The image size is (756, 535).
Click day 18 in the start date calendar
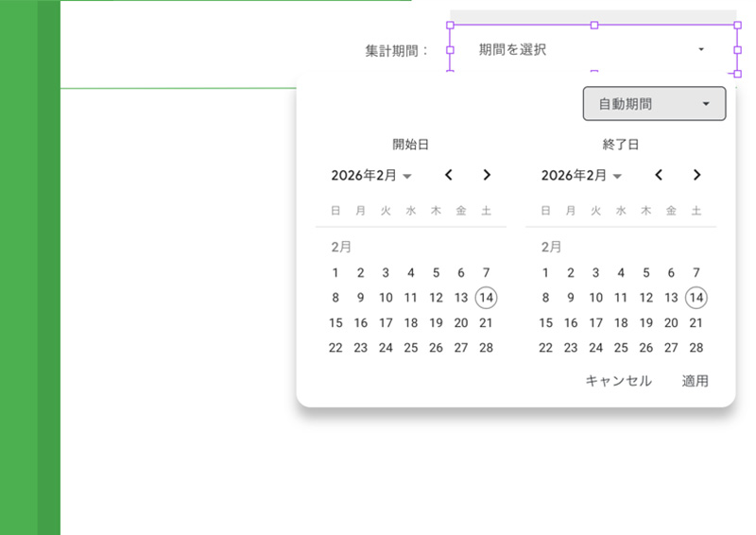coord(410,323)
